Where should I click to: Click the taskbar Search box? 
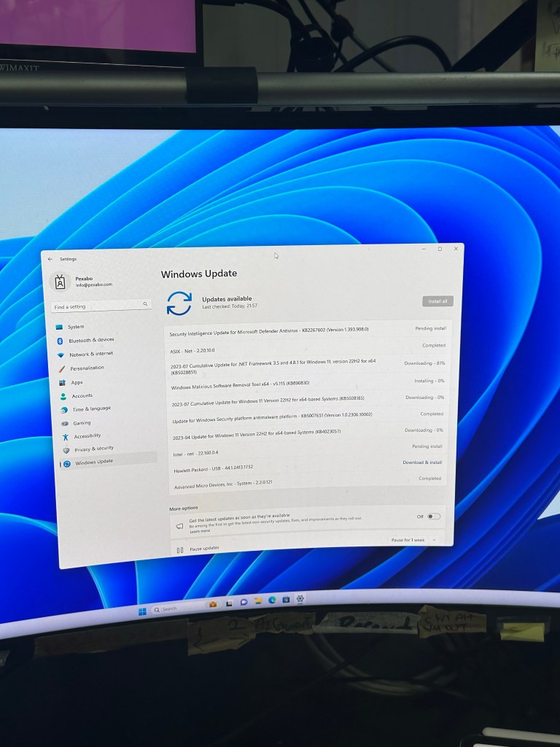click(179, 608)
